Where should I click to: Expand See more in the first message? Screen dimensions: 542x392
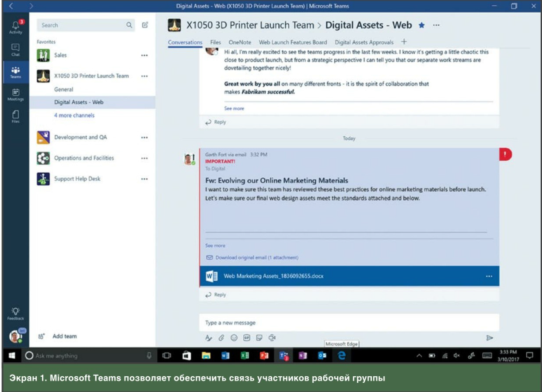234,108
